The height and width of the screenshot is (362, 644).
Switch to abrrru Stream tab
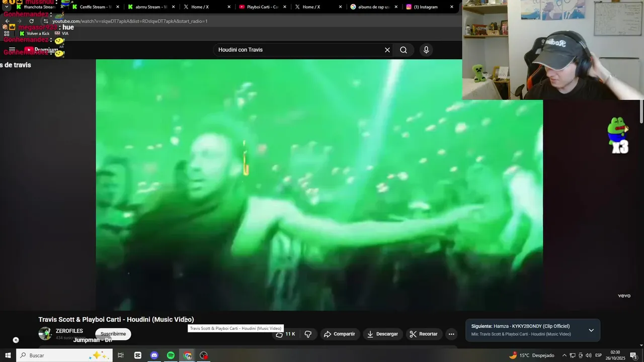coord(151,7)
